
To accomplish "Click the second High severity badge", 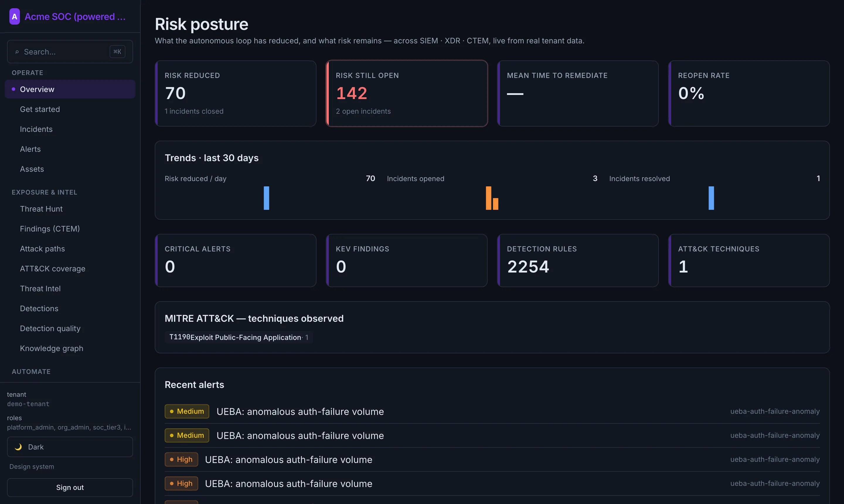I will 181,483.
